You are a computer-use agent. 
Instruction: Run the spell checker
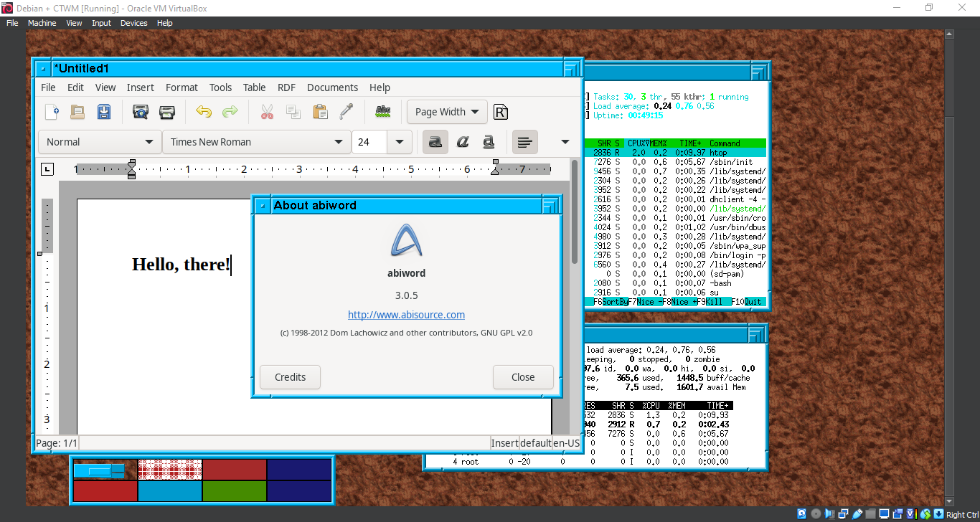click(x=383, y=112)
